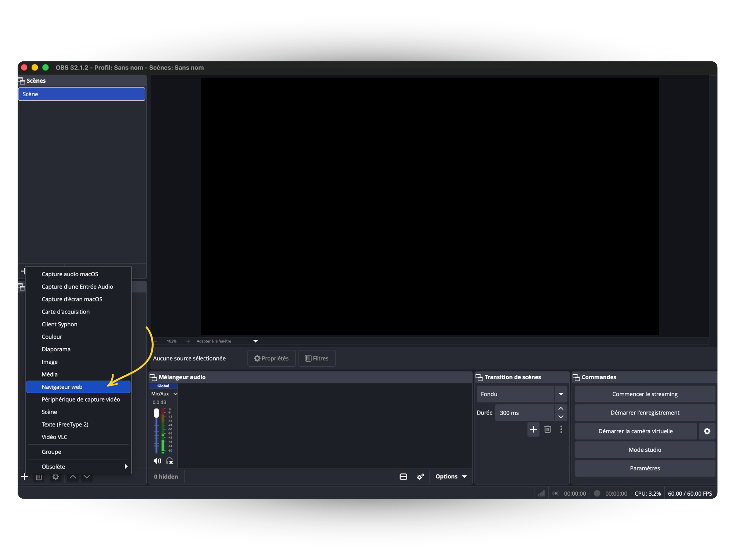The width and height of the screenshot is (735, 560).
Task: Click the Global mixer channel label
Action: (x=163, y=386)
